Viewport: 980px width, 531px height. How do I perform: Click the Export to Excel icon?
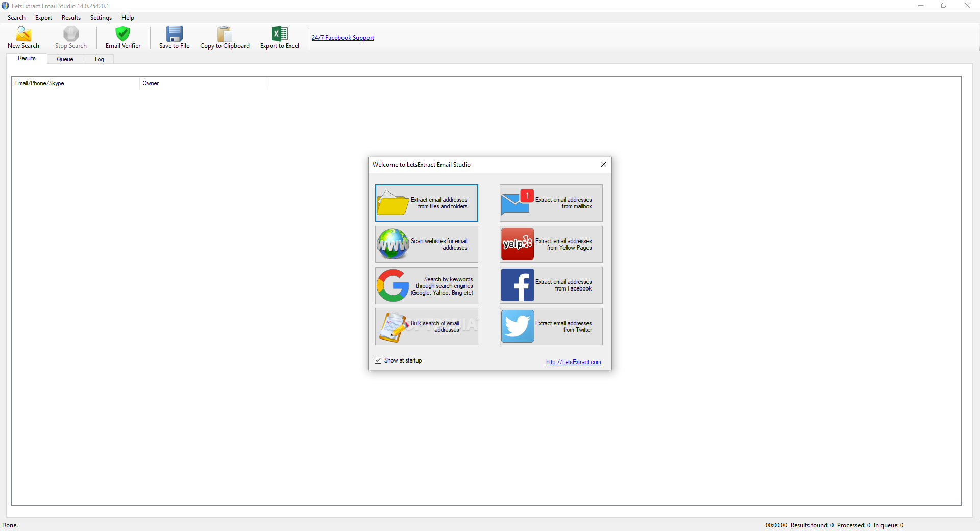(280, 34)
